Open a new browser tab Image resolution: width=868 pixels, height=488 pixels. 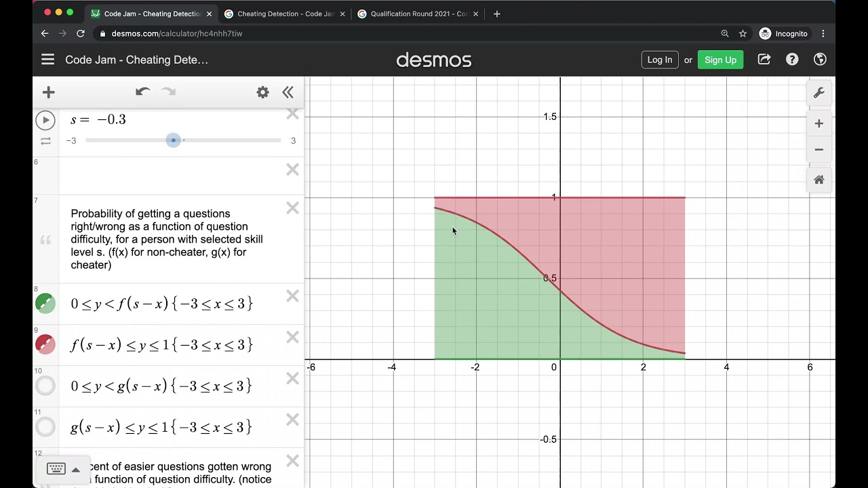(x=497, y=14)
